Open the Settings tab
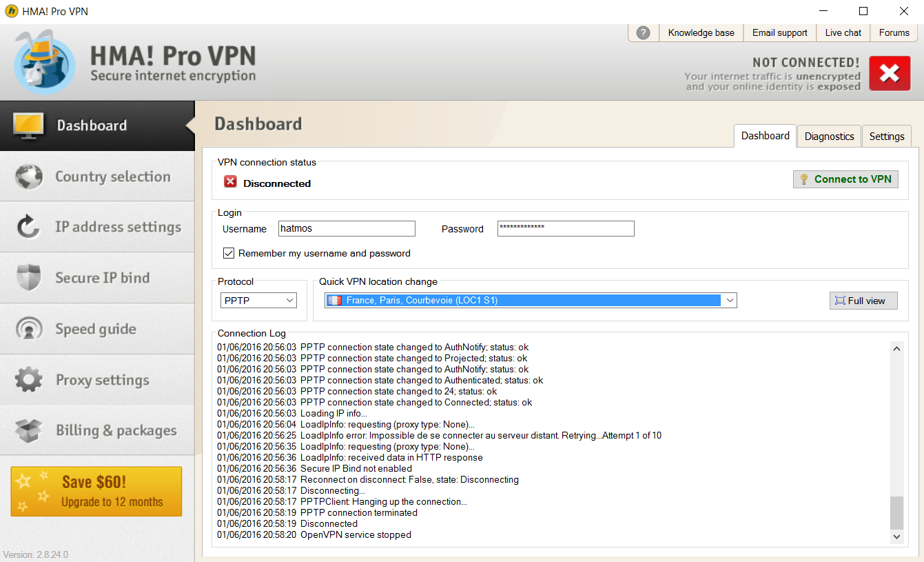 [x=886, y=137]
